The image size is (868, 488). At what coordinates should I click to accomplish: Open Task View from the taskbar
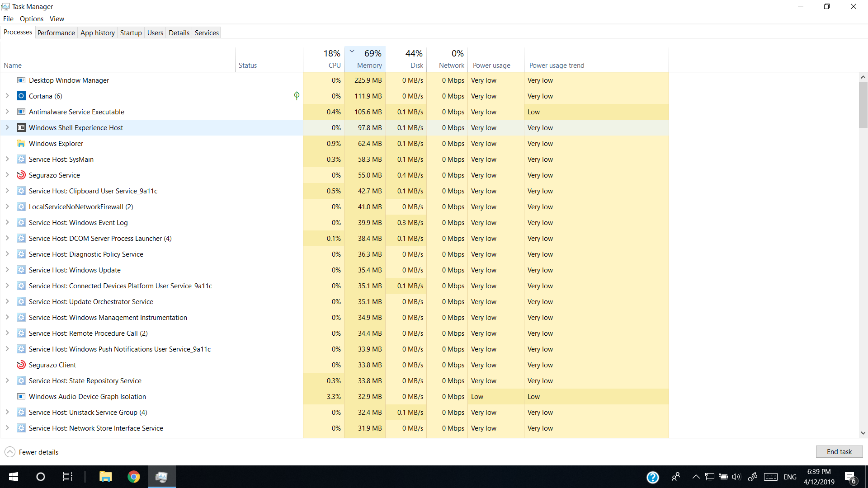67,477
